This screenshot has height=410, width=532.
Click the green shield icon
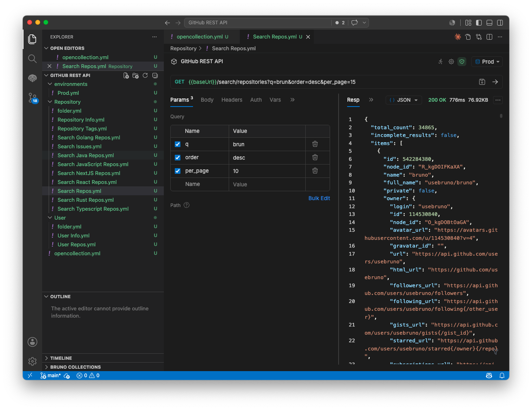pos(462,62)
